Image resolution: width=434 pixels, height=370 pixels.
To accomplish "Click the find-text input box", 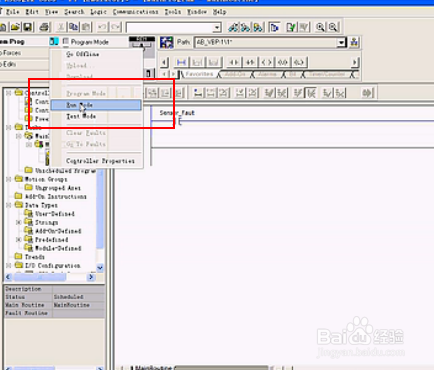I will click(x=170, y=27).
